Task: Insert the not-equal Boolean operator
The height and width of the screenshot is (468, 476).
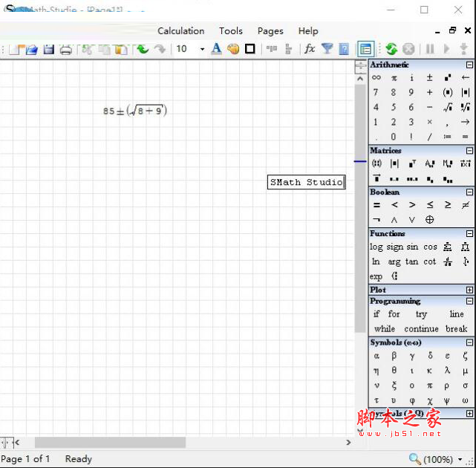Action: 466,205
